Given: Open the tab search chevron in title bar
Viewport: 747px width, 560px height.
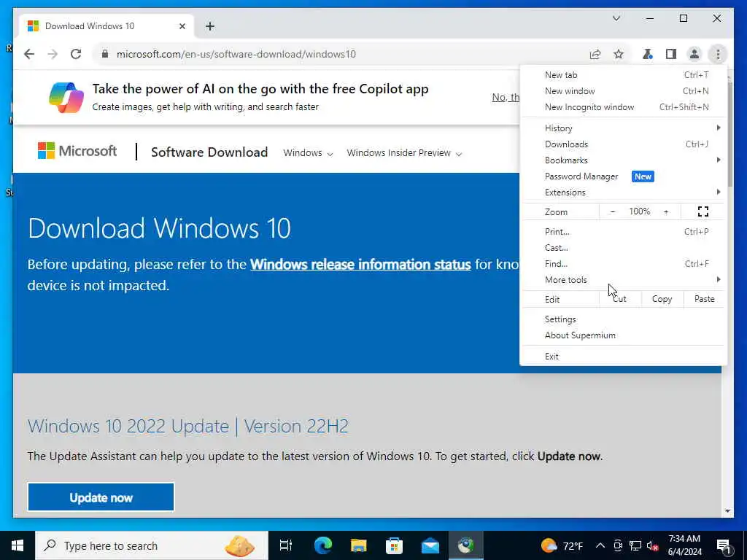Looking at the screenshot, I should pos(616,18).
